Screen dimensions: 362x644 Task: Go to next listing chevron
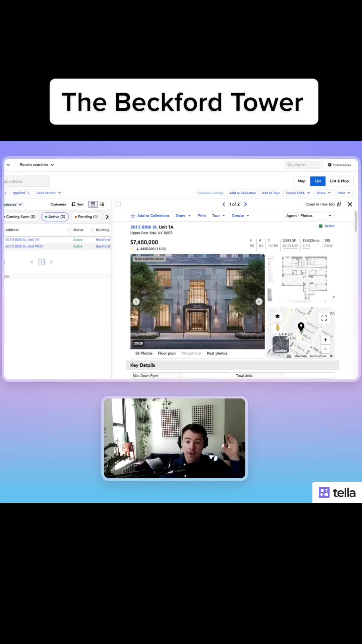pyautogui.click(x=245, y=204)
